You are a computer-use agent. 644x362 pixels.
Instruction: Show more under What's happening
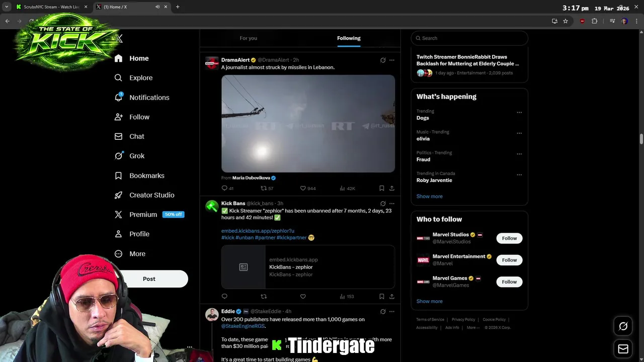(429, 197)
